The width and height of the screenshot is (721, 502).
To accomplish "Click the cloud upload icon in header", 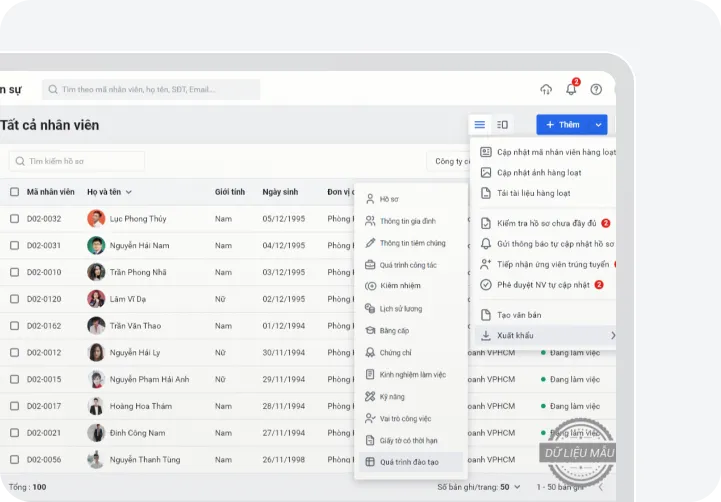I will coord(546,89).
